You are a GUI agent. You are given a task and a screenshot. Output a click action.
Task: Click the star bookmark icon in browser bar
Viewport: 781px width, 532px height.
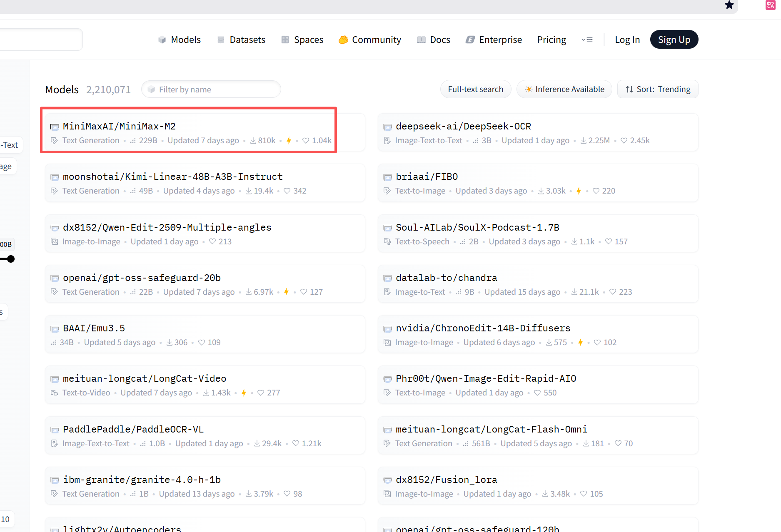click(x=729, y=5)
